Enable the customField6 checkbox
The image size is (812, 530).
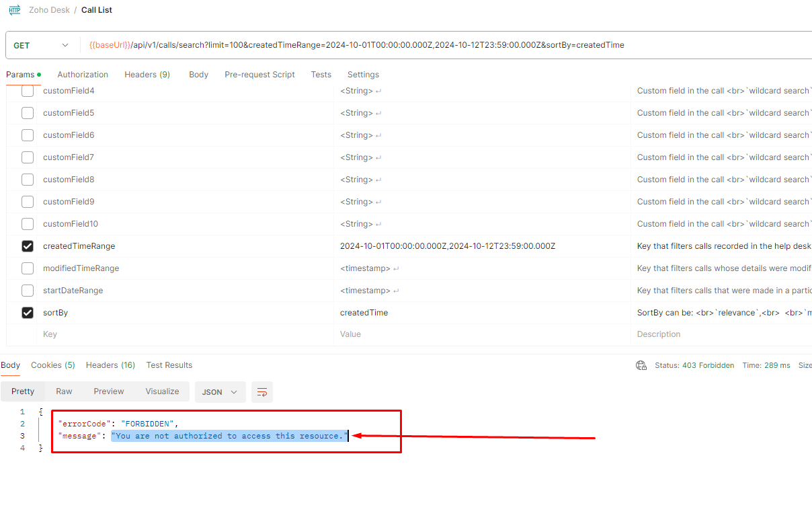tap(28, 135)
